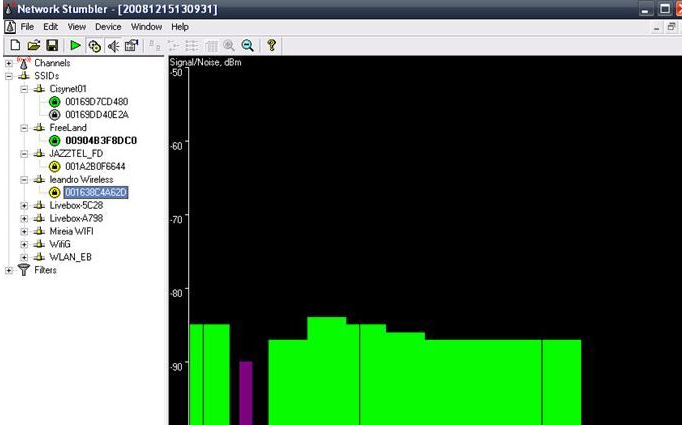Viewport: 682px width, 425px height.
Task: Expand the Filters tree node
Action: click(x=9, y=270)
